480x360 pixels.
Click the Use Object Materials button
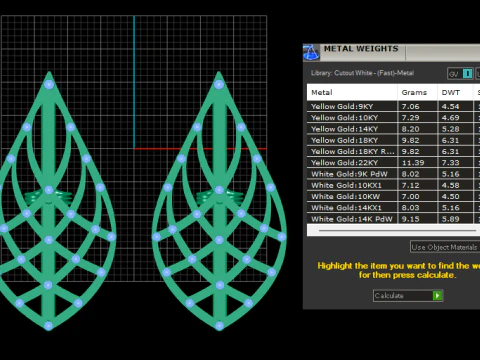[445, 247]
